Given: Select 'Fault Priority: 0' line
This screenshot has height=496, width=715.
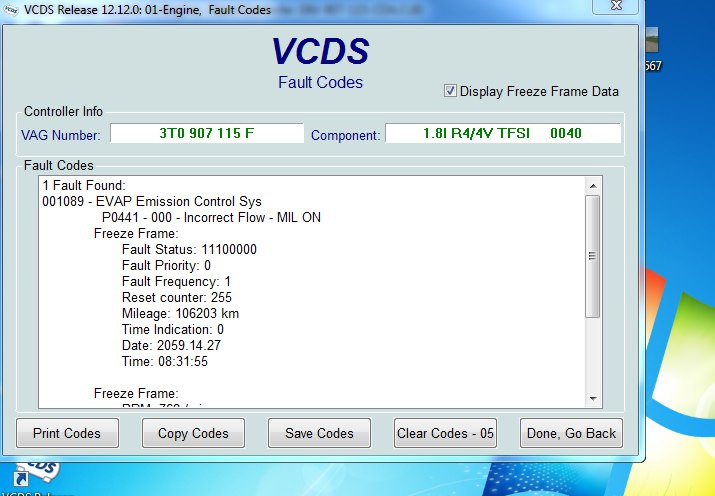Looking at the screenshot, I should (166, 265).
